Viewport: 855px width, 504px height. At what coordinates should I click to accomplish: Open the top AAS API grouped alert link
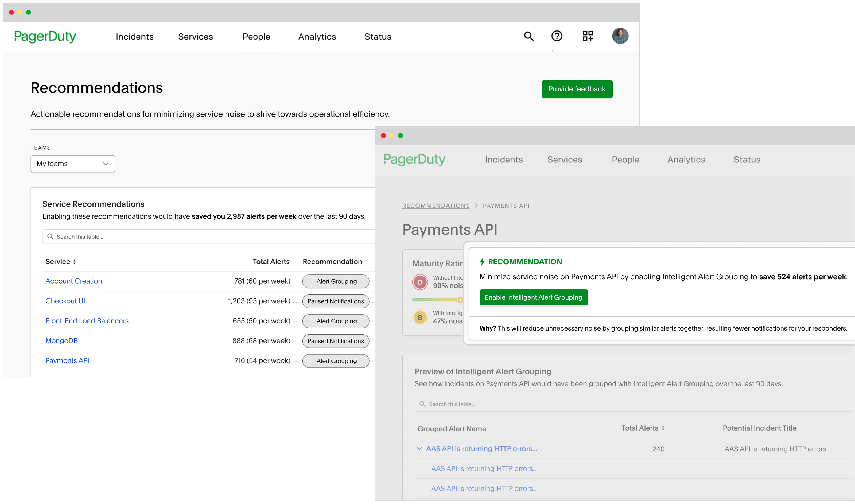tap(481, 449)
